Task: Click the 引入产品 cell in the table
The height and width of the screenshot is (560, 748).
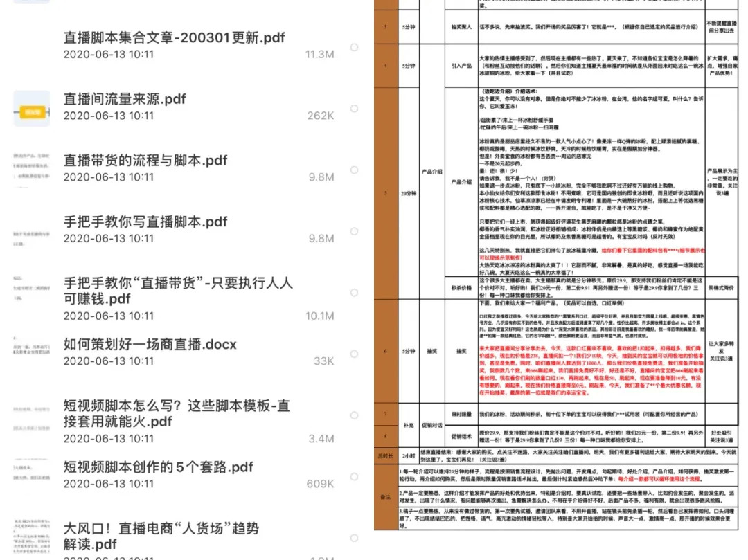Action: (x=461, y=66)
